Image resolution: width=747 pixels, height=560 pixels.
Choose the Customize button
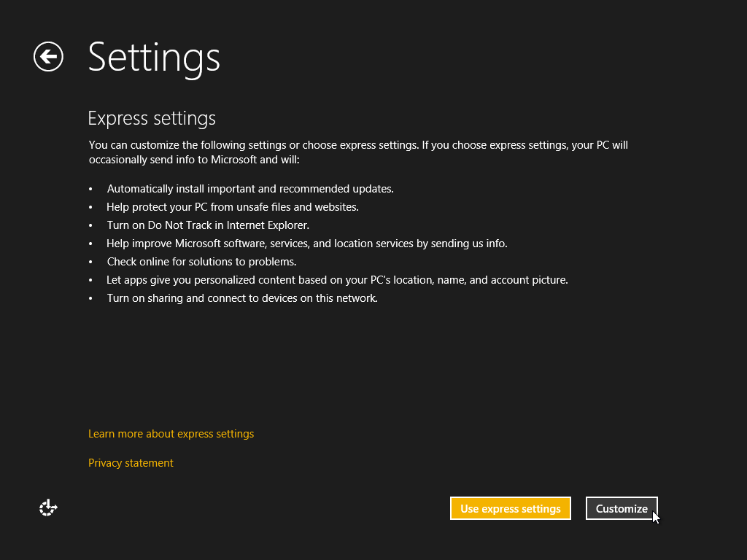click(x=622, y=508)
